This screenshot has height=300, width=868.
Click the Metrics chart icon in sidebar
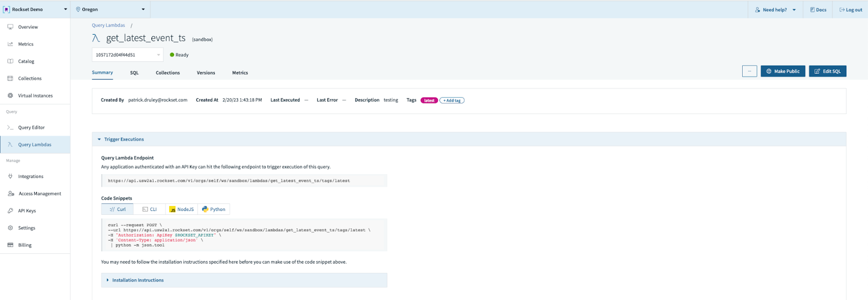[x=10, y=44]
